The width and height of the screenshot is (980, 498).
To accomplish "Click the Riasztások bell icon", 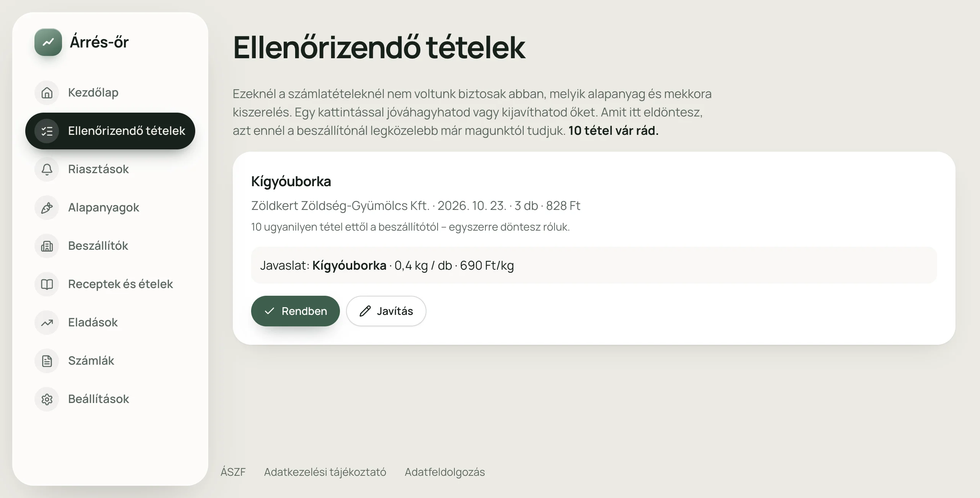I will 47,169.
